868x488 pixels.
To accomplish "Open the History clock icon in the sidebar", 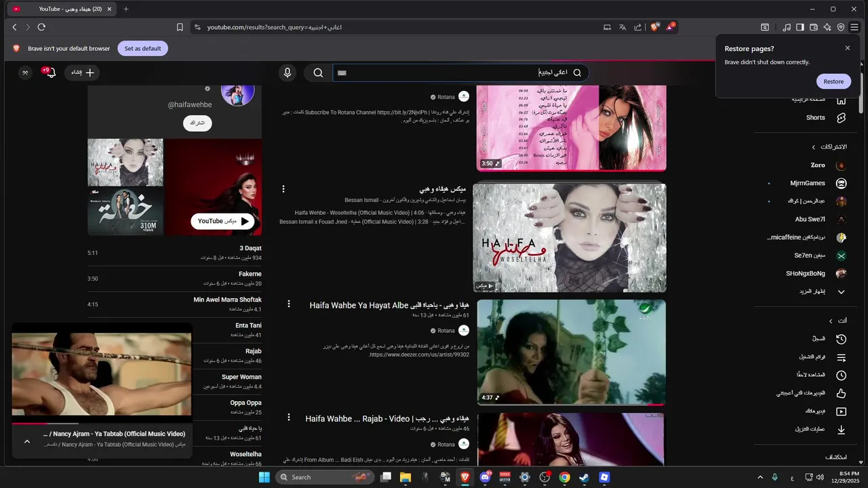I will pyautogui.click(x=841, y=339).
